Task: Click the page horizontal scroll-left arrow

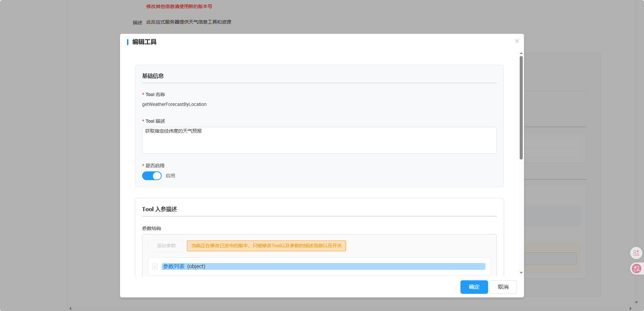Action: (x=70, y=308)
